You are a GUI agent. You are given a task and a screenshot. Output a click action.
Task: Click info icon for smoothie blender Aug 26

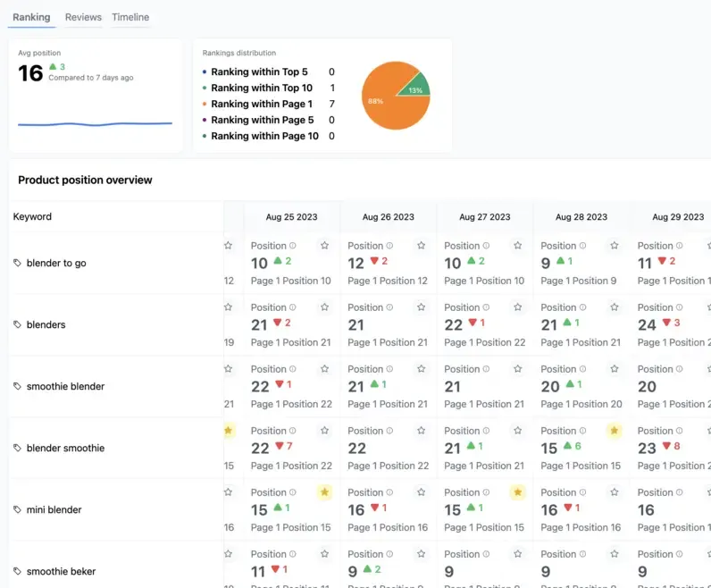click(x=389, y=369)
